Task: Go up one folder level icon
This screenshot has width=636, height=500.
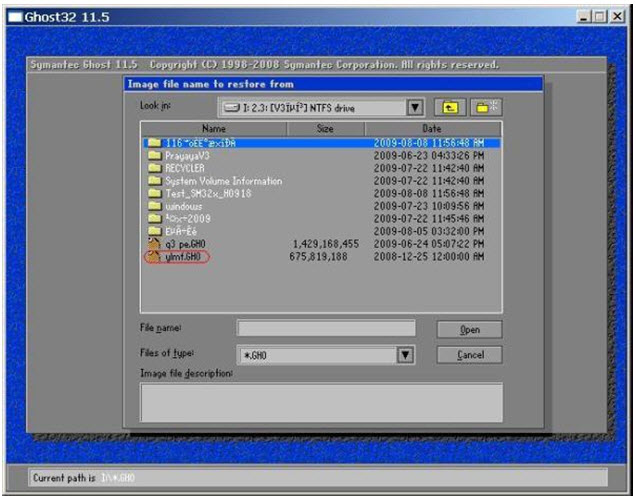Action: point(450,106)
